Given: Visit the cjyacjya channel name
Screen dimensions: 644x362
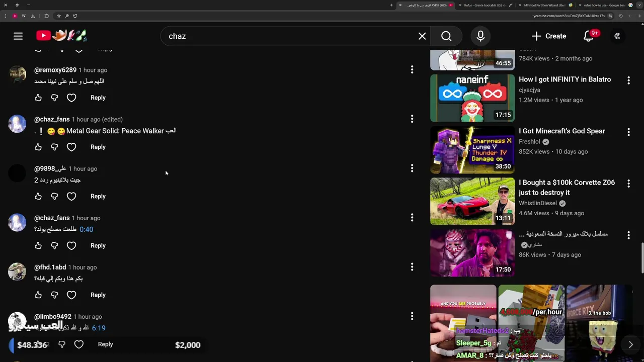Looking at the screenshot, I should click(529, 90).
